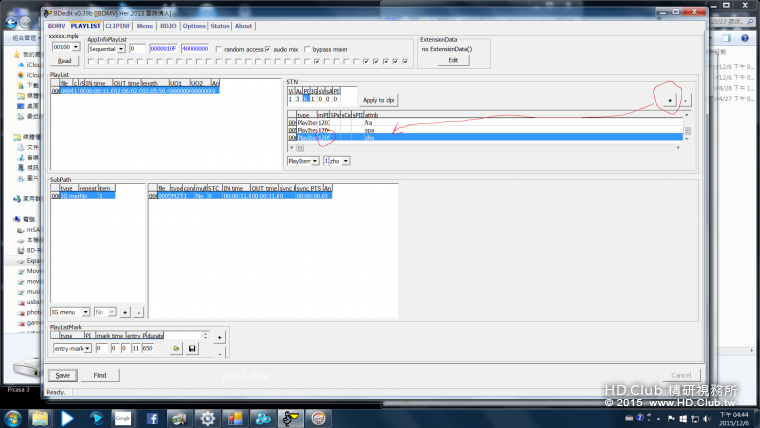Toggle Explorer preview pane icon

click(x=726, y=38)
